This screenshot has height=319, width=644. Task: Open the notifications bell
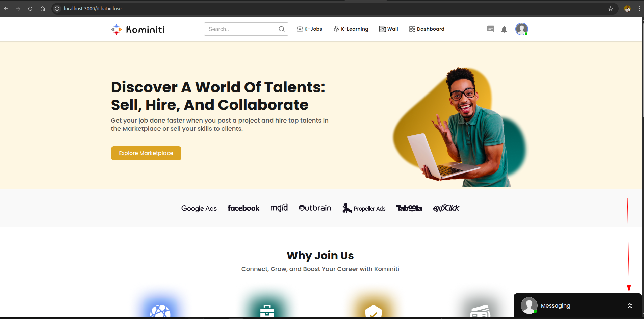(504, 29)
